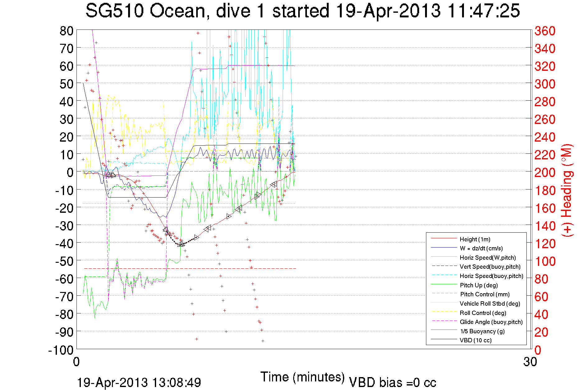Click the x-axis tick label "30"
This screenshot has width=588, height=392.
530,362
